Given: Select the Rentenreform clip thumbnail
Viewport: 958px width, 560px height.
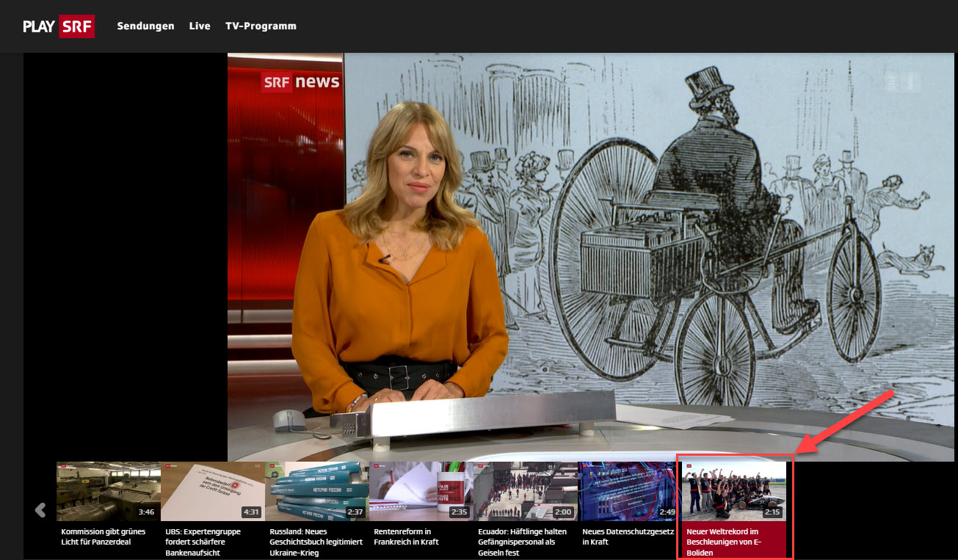Looking at the screenshot, I should tap(421, 491).
